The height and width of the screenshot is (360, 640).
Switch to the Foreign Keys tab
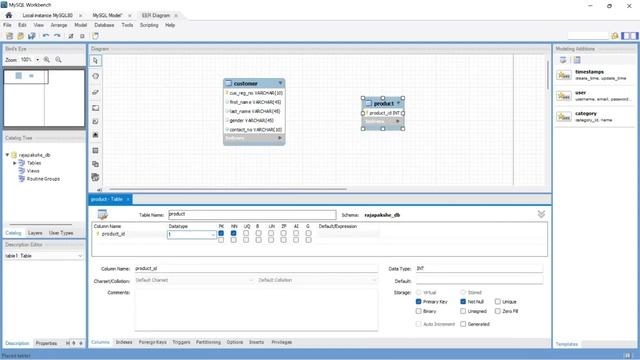(x=153, y=342)
